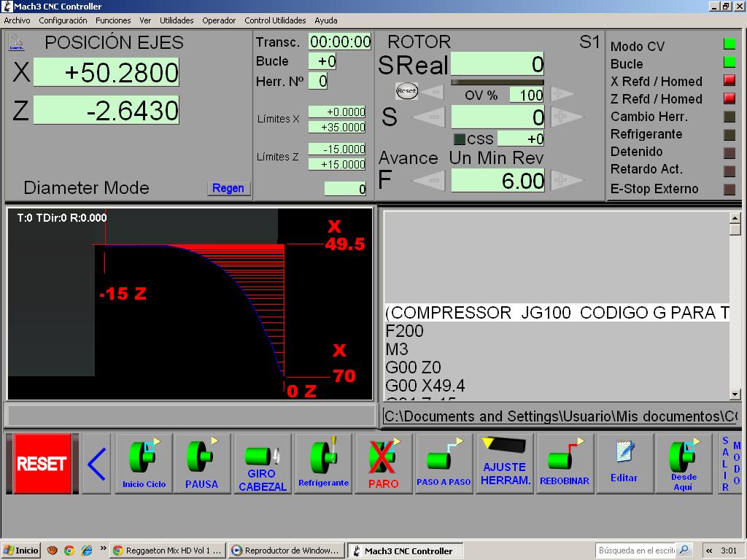Open the G-code Editar editor

(x=624, y=463)
